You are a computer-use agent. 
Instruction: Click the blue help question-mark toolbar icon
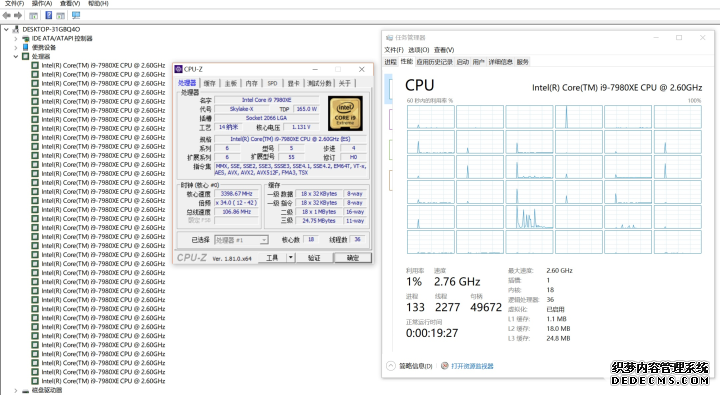48,16
